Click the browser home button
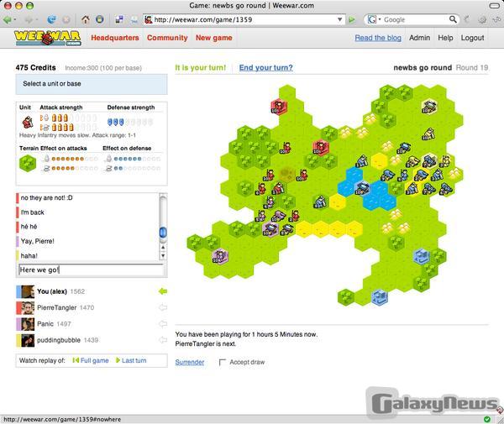Image resolution: width=504 pixels, height=424 pixels. coord(85,19)
